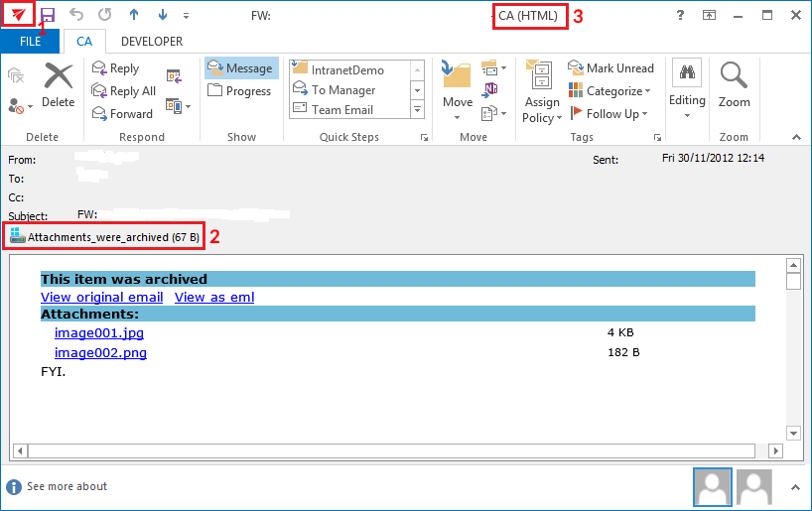Click the red paper plane application icon
The image size is (812, 511).
point(19,15)
